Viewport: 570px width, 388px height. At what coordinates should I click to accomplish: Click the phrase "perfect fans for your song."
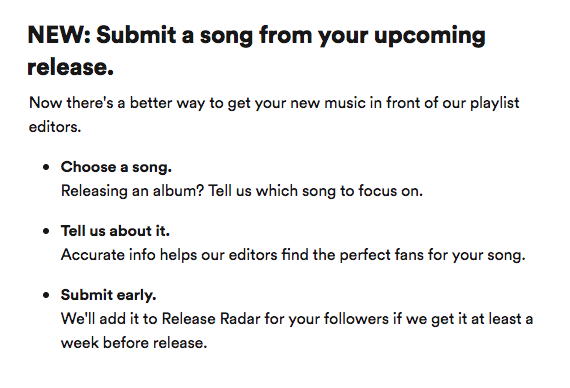pyautogui.click(x=433, y=255)
